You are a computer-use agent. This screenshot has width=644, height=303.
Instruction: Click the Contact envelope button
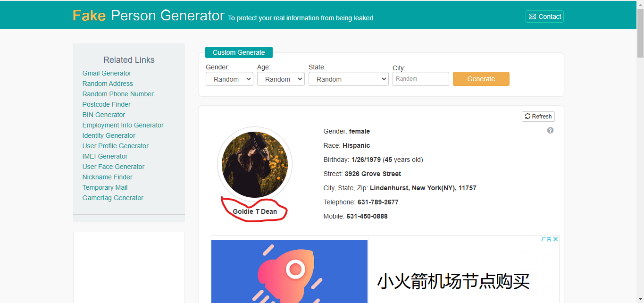coord(544,17)
